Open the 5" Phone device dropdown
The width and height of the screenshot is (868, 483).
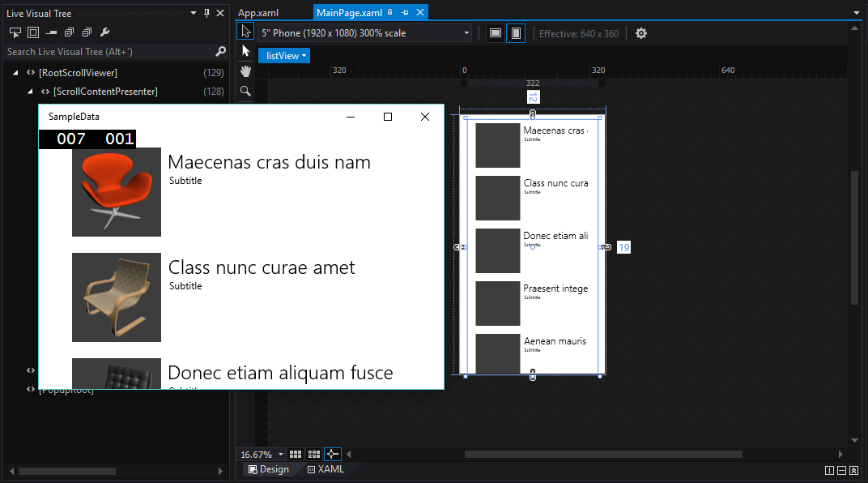[x=365, y=33]
